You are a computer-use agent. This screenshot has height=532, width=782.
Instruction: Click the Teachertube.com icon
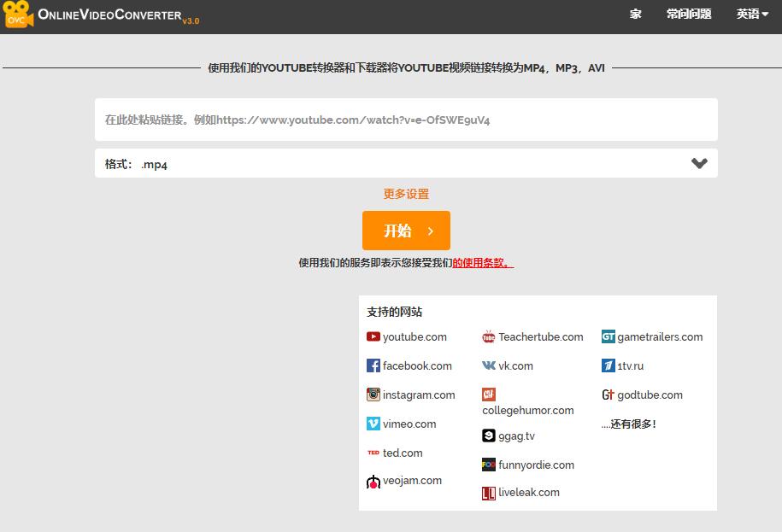pyautogui.click(x=487, y=336)
